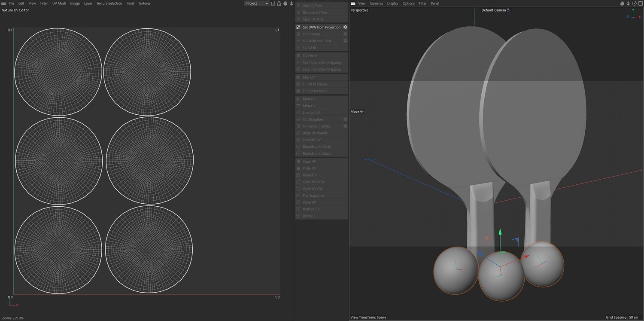The height and width of the screenshot is (321, 644).
Task: Click the Add UV Pins icon
Action: point(298,6)
